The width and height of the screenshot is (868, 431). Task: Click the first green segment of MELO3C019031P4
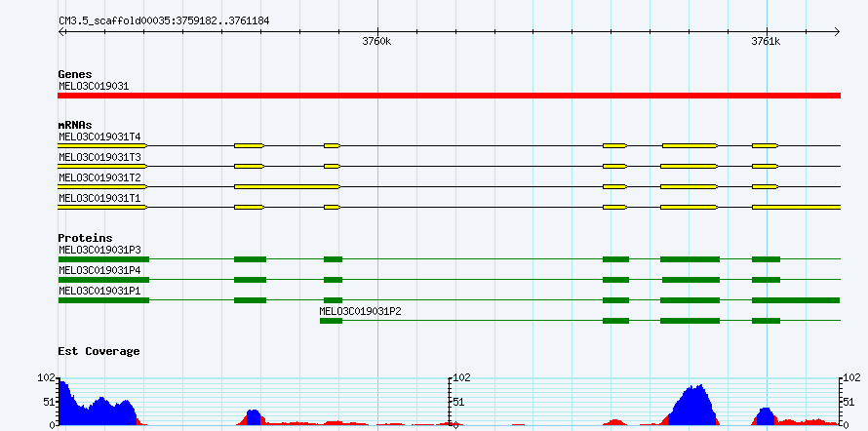(103, 280)
